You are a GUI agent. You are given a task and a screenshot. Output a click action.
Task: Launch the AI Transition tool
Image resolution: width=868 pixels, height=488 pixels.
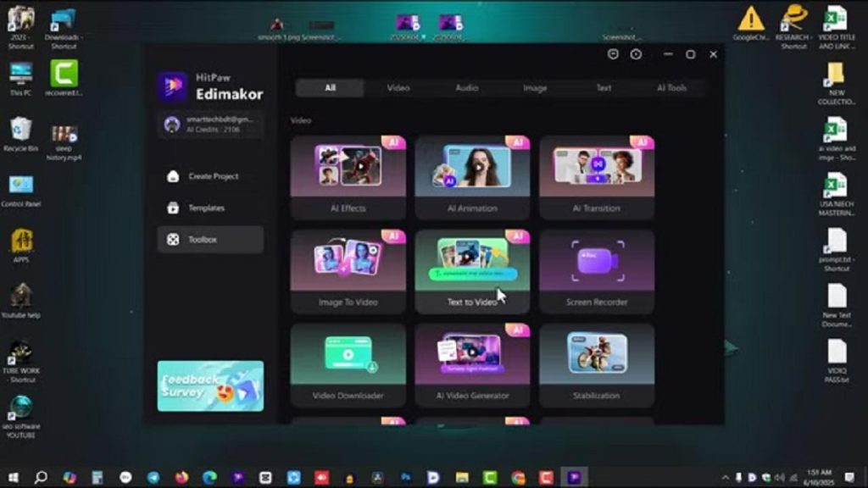[x=597, y=178]
